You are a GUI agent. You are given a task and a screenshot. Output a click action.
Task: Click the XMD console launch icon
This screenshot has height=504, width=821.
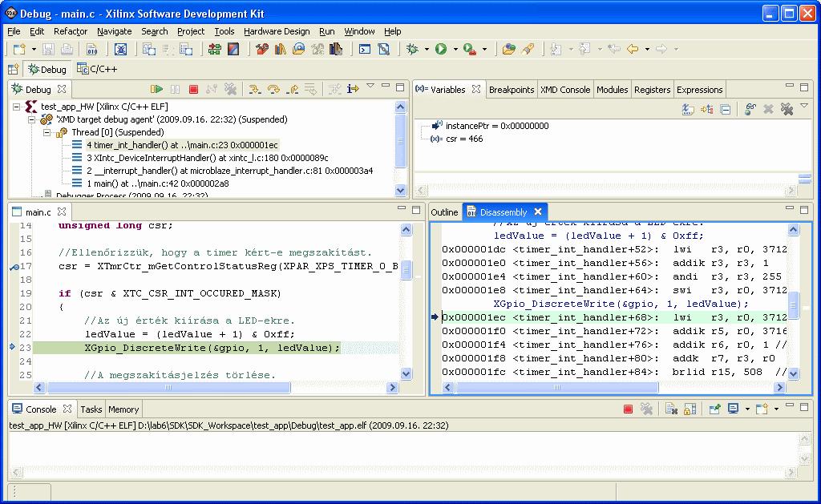click(x=365, y=49)
